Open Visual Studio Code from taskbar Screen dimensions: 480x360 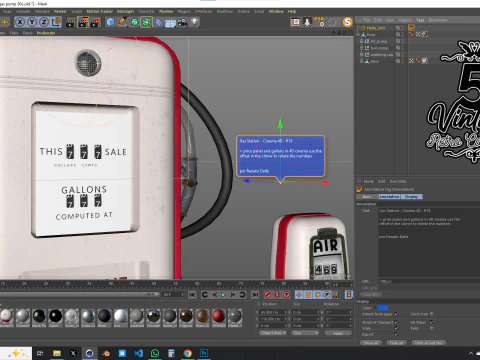139,353
